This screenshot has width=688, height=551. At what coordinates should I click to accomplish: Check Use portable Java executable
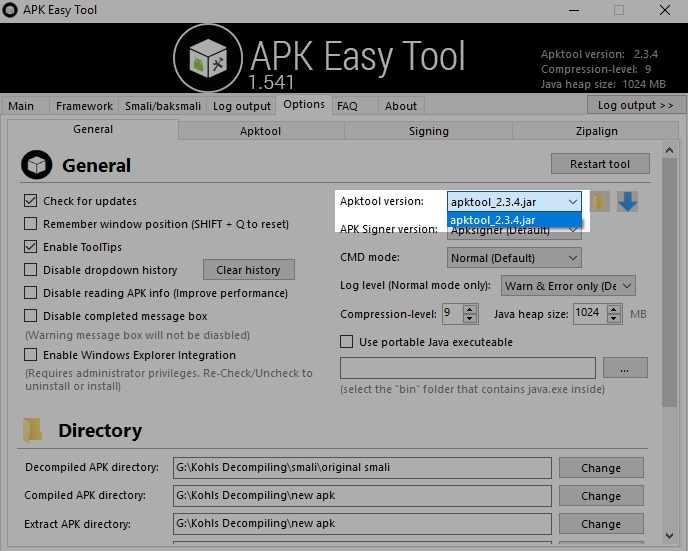click(x=347, y=342)
